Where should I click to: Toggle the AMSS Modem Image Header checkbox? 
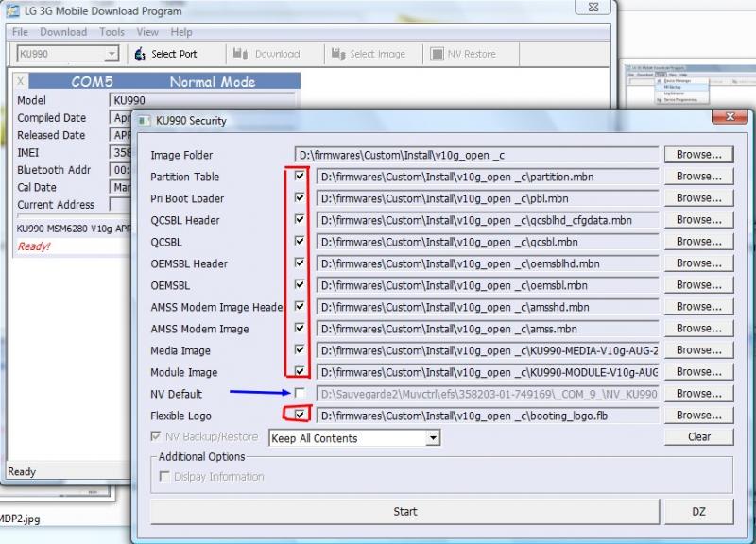tap(300, 306)
